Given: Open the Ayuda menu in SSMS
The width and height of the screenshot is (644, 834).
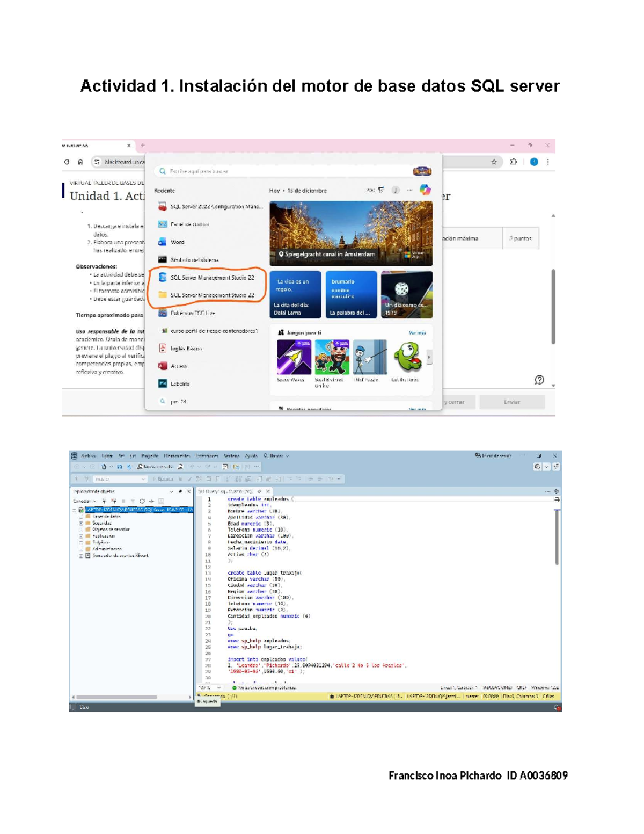Looking at the screenshot, I should [251, 456].
